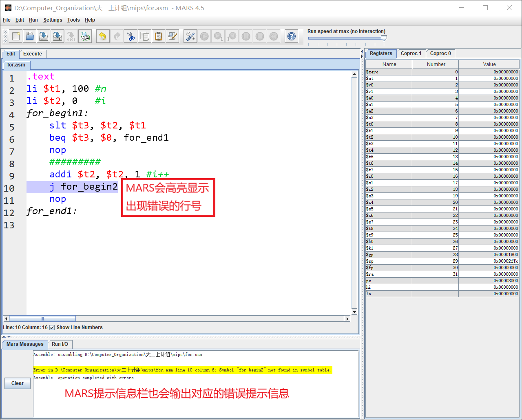Click the 'Line: 10 Column: 16' status text
The width and height of the screenshot is (522, 420).
pos(25,327)
